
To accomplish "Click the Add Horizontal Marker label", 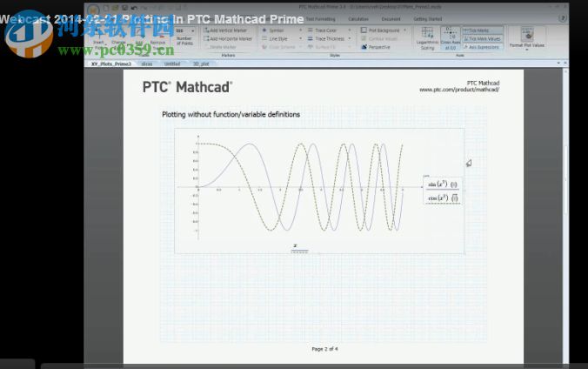I will 231,38.
